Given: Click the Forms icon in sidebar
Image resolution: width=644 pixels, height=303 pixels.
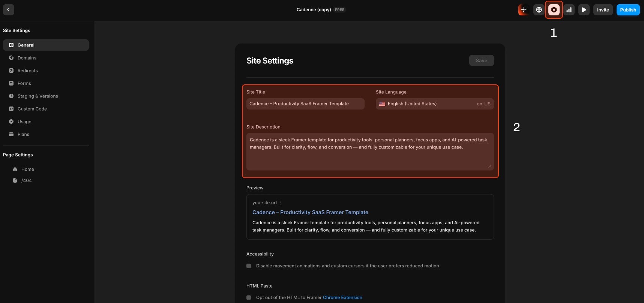Looking at the screenshot, I should (11, 83).
